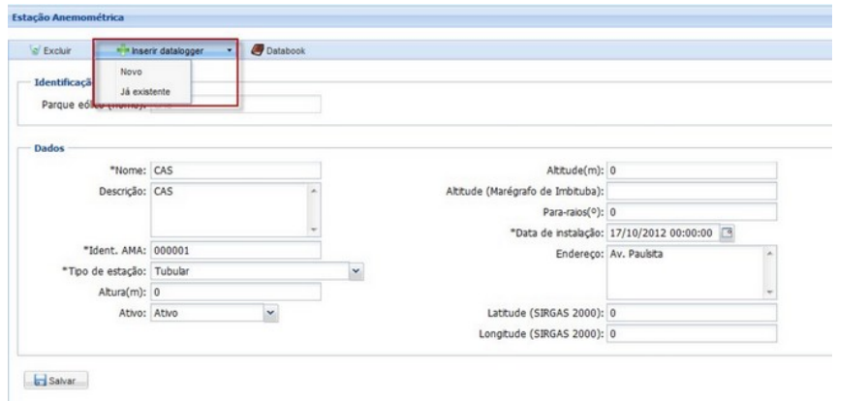Focus the Ident. AMA field
Screen dimensions: 868x401
234,251
